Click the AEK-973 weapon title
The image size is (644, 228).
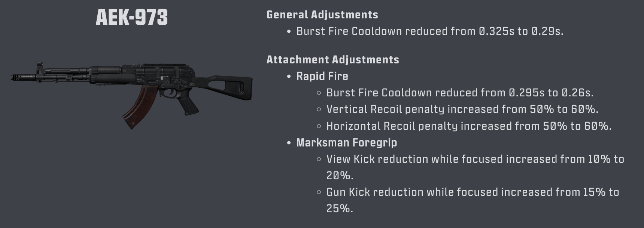tap(131, 18)
